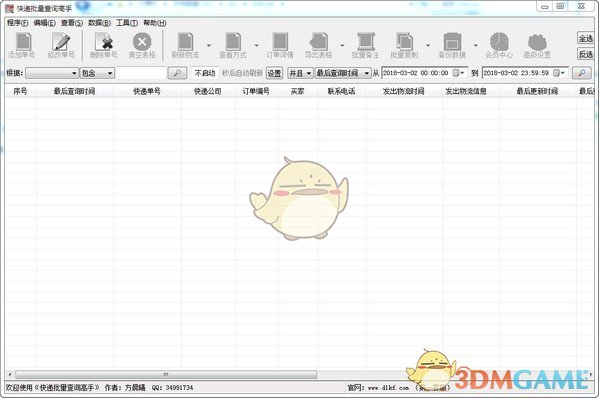Expand the 刷新物流 dropdown arrow
Screen dimensions: 599x398
pos(209,45)
